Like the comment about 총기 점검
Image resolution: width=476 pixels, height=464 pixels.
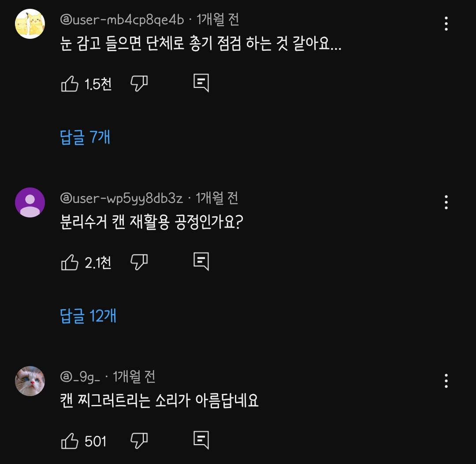(70, 83)
